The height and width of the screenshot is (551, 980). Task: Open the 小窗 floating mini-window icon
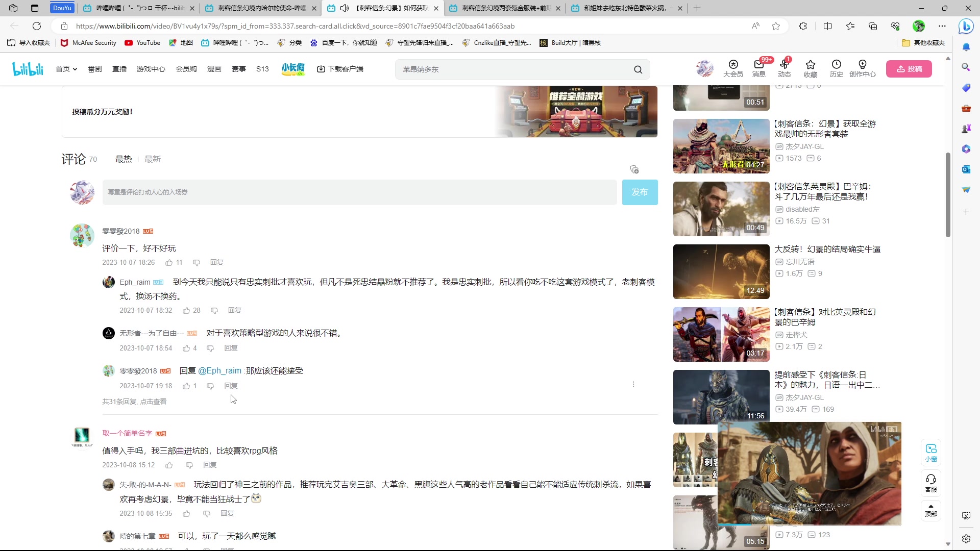930,452
